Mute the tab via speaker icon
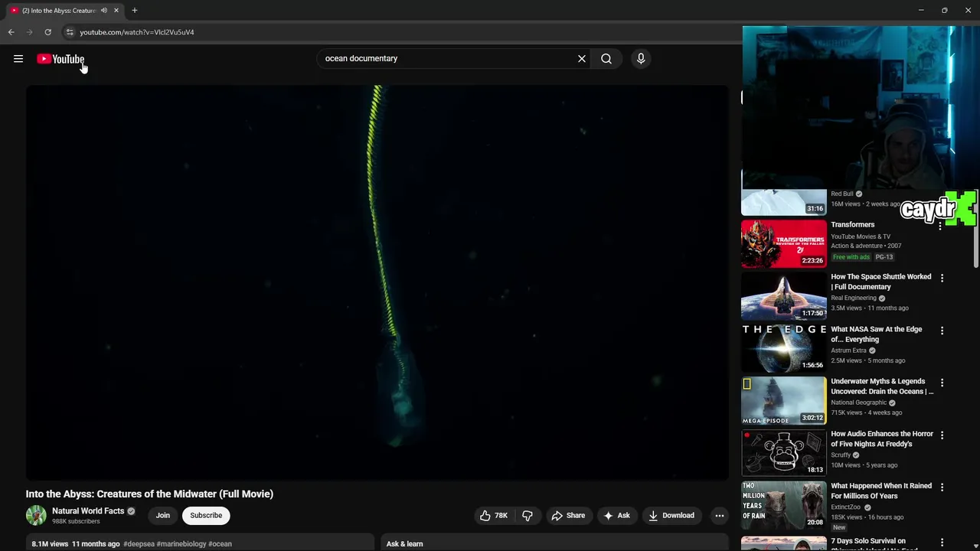The image size is (980, 551). coord(104,11)
